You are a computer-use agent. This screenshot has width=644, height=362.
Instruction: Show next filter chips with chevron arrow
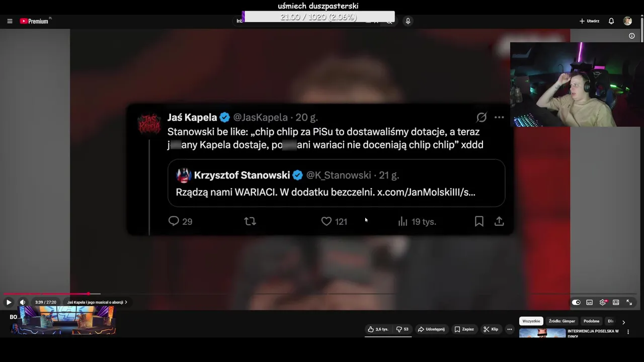[x=623, y=322]
